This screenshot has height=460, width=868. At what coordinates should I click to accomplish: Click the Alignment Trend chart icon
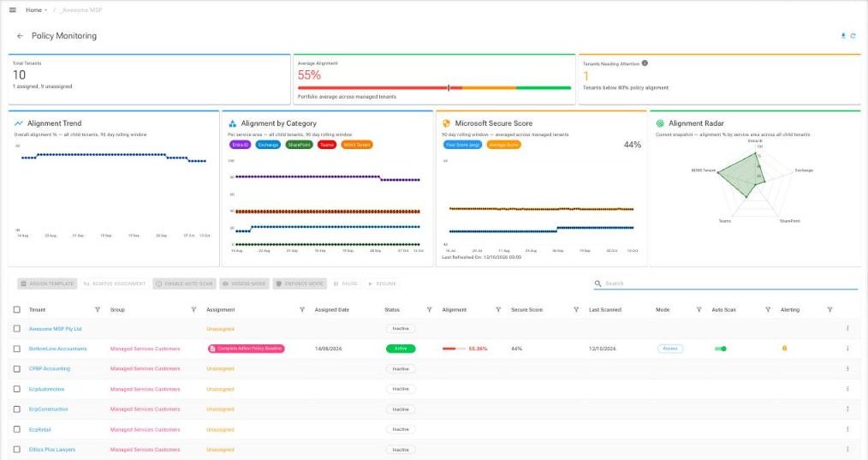[x=19, y=123]
